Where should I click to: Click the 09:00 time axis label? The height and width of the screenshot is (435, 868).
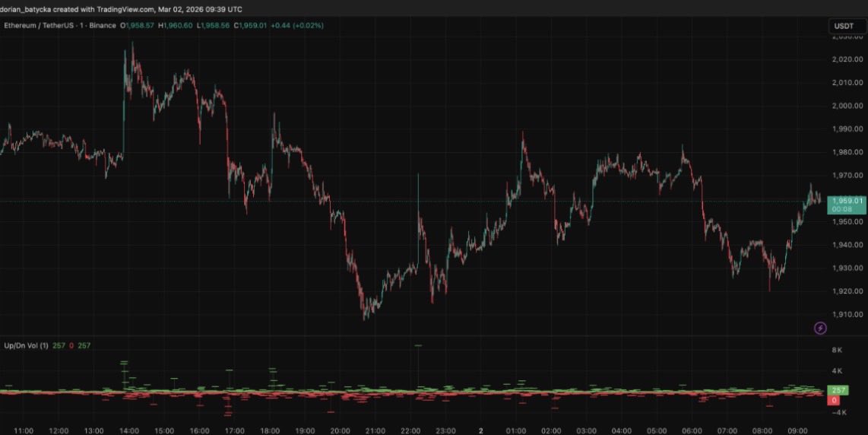(x=798, y=430)
